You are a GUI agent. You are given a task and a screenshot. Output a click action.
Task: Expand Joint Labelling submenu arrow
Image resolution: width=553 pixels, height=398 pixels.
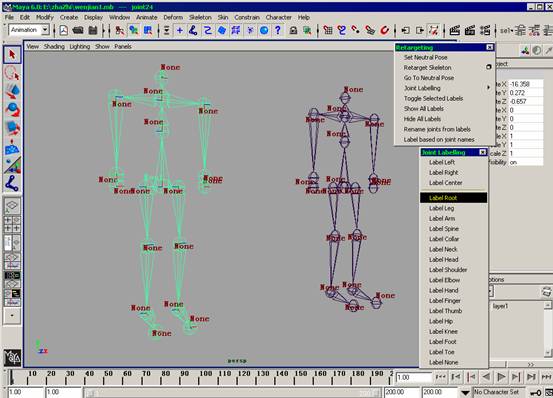[x=488, y=87]
